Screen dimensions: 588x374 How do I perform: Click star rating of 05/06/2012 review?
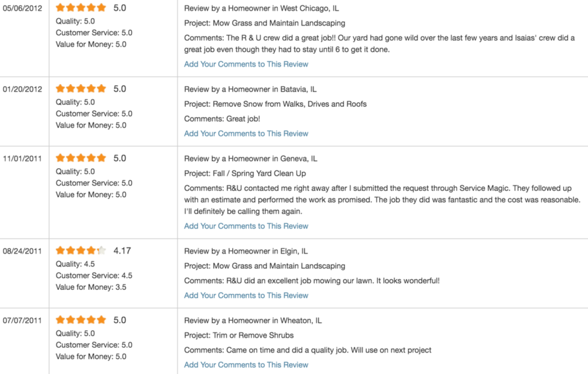pos(81,7)
